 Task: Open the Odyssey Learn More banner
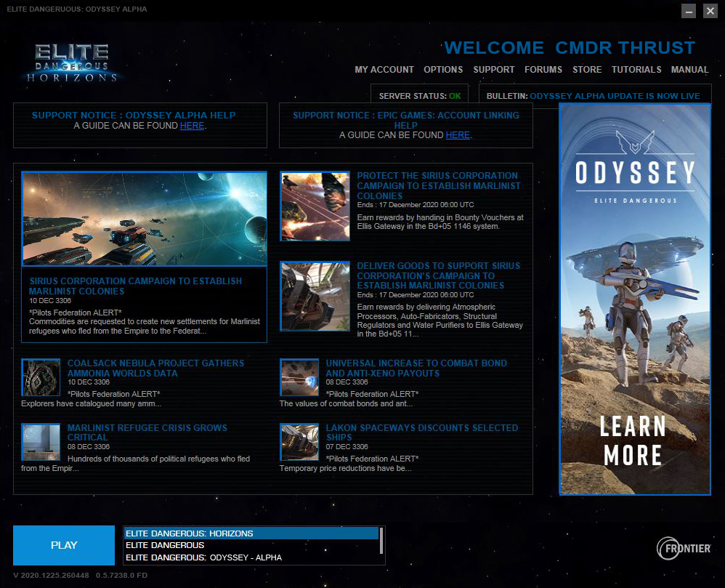pyautogui.click(x=635, y=299)
